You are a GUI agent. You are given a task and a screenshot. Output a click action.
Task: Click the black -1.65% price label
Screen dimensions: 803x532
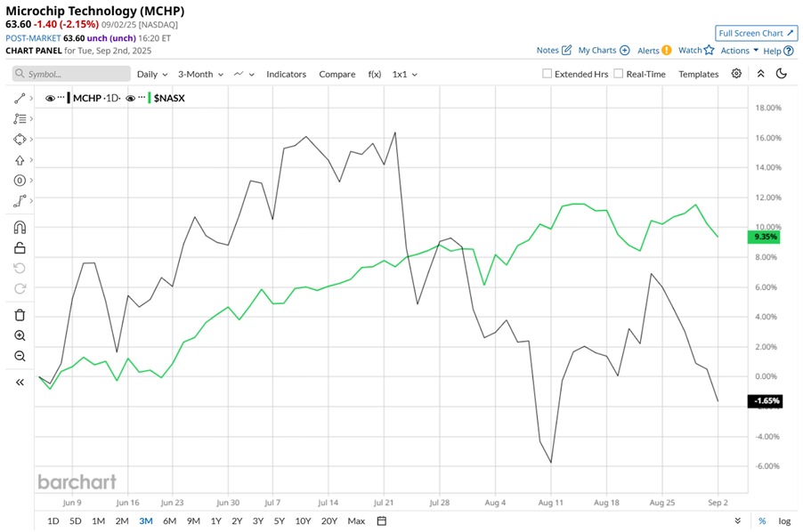click(x=764, y=401)
